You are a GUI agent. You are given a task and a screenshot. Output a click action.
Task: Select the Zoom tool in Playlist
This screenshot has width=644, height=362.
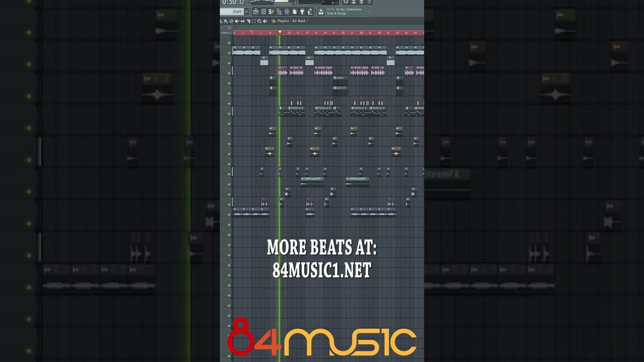click(259, 21)
